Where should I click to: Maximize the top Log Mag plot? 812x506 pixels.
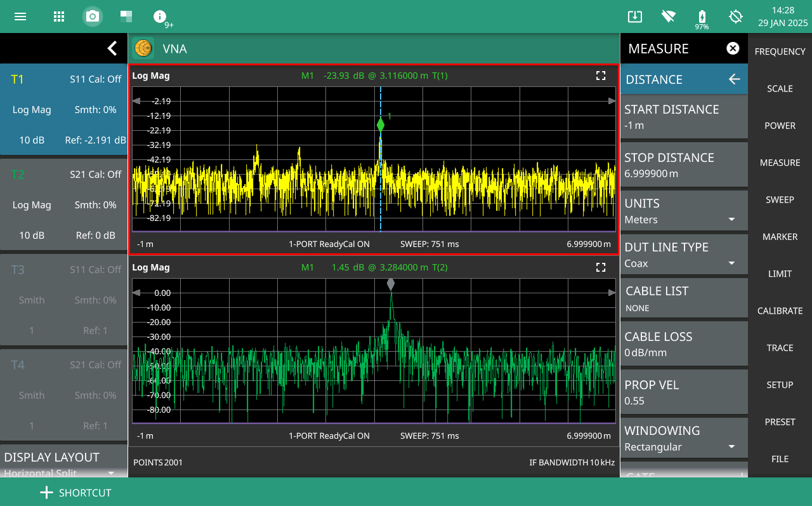601,76
